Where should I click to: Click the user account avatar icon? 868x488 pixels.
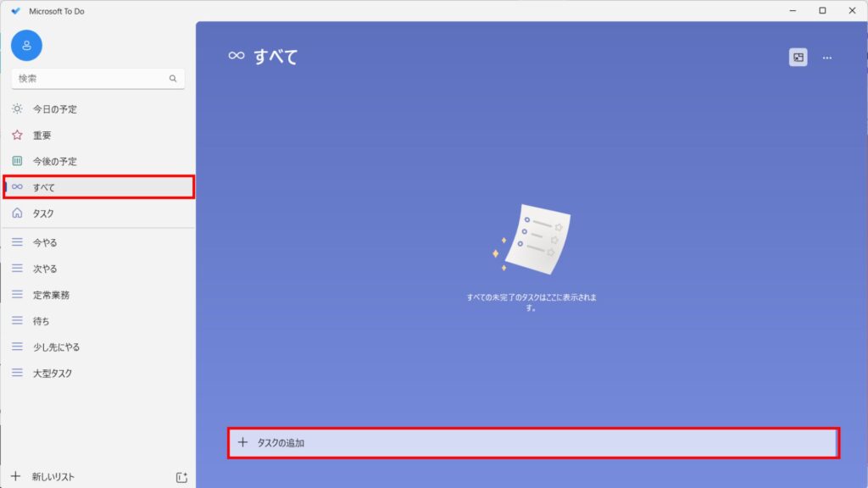click(x=27, y=46)
